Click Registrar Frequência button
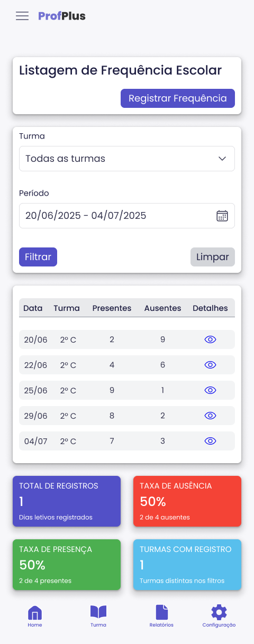Image resolution: width=254 pixels, height=644 pixels. pyautogui.click(x=178, y=98)
